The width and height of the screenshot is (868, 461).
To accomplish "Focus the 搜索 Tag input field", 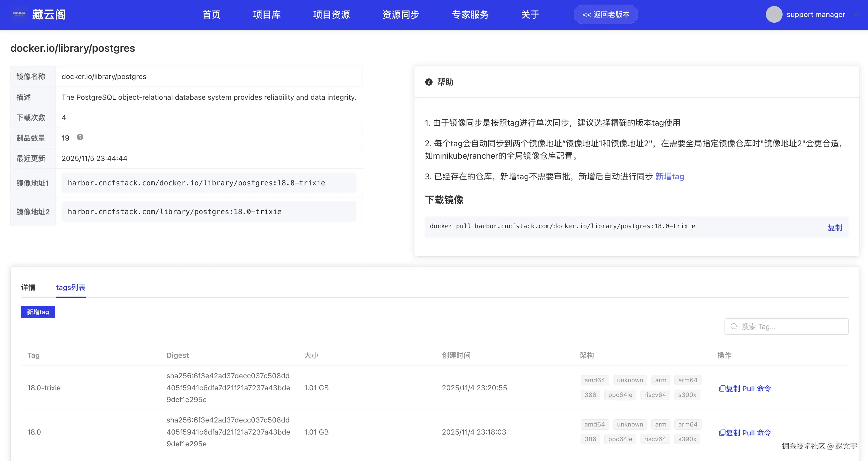I will (792, 326).
